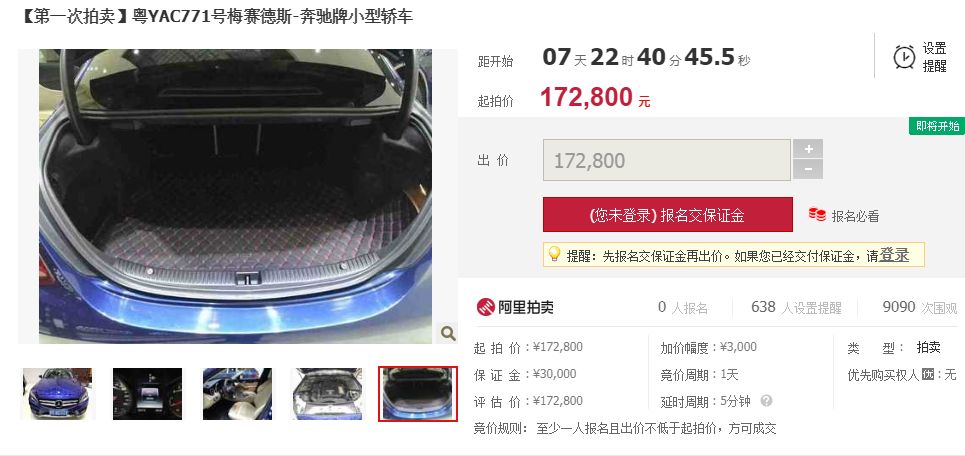Select the dashboard gauge thumbnail
Viewport: 965px width, 456px height.
148,394
